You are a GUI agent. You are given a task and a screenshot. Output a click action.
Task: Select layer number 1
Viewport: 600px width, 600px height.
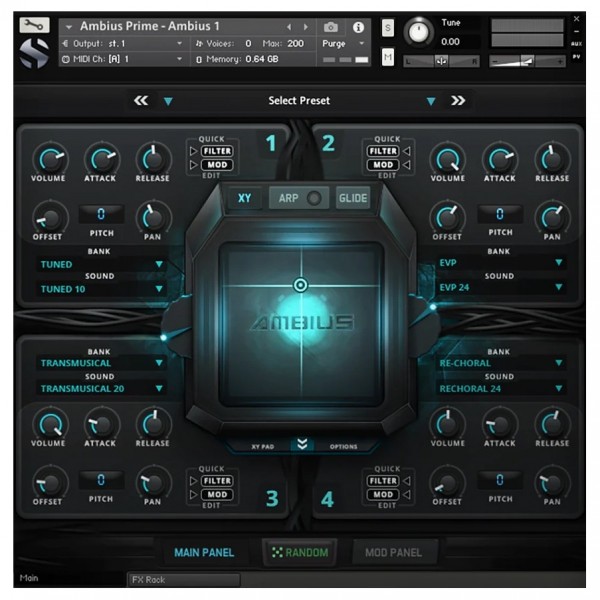[x=271, y=143]
